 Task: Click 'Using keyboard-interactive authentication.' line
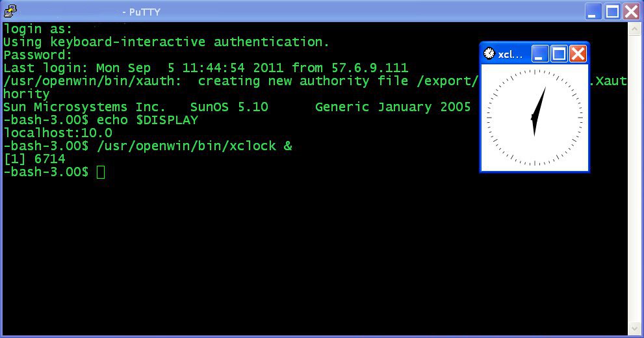[x=166, y=42]
